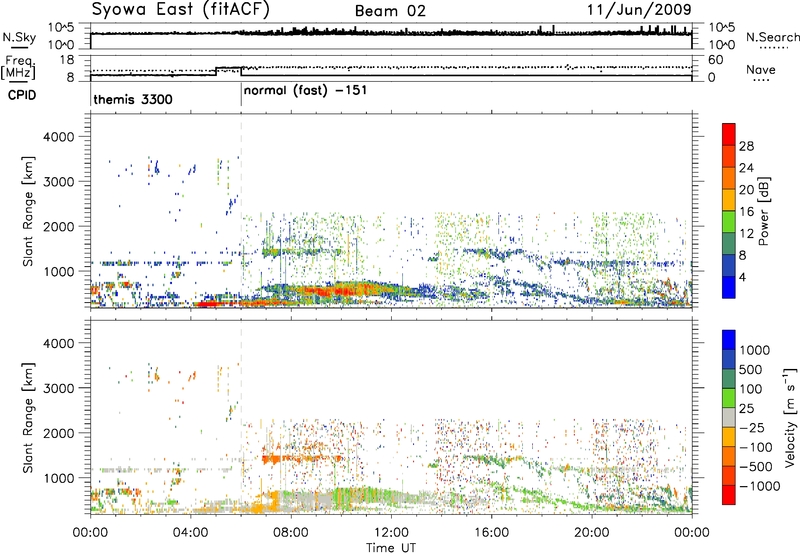
Task: Click the '4' value on Power scale
Action: pos(742,278)
